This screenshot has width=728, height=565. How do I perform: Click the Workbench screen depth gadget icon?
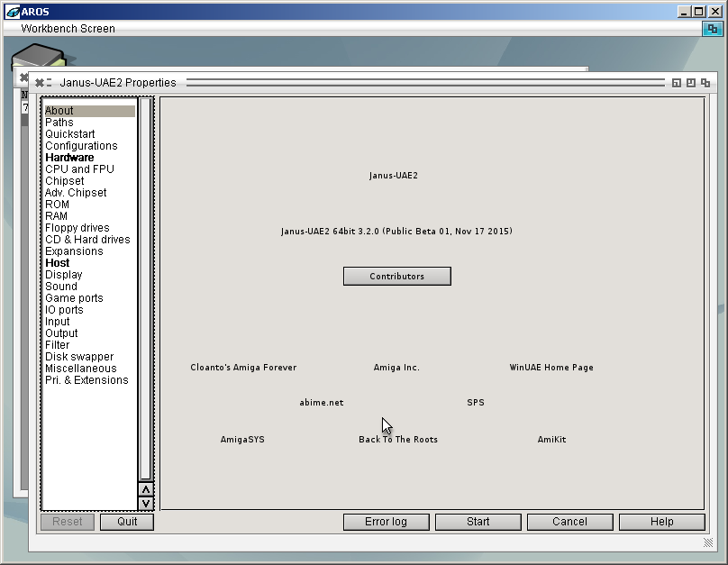click(x=712, y=29)
